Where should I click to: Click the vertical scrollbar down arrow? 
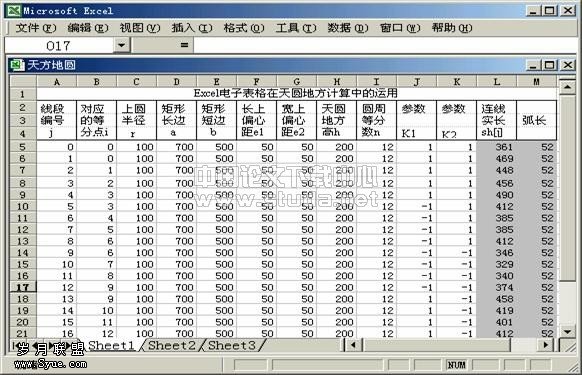[567, 331]
